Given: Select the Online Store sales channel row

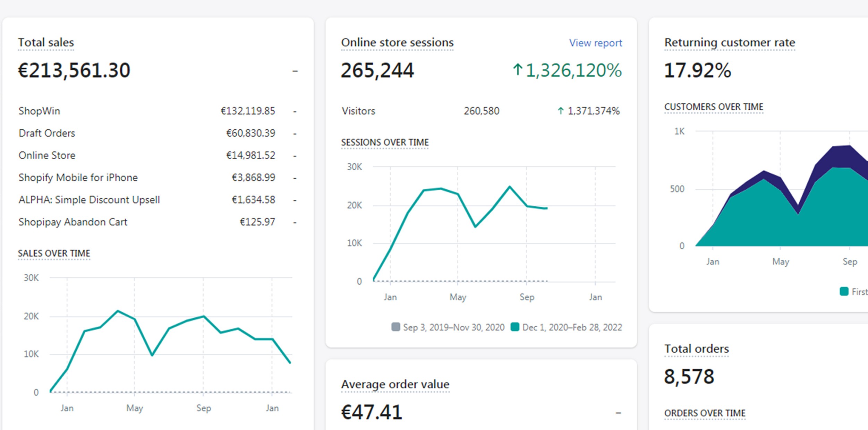Looking at the screenshot, I should [47, 155].
